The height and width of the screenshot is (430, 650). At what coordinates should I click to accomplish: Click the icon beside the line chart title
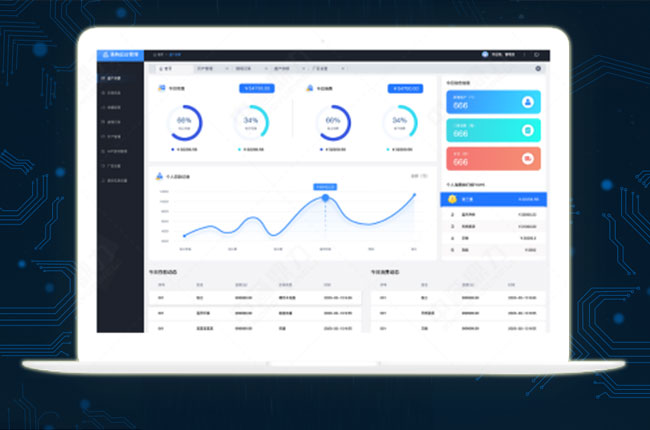pos(159,176)
